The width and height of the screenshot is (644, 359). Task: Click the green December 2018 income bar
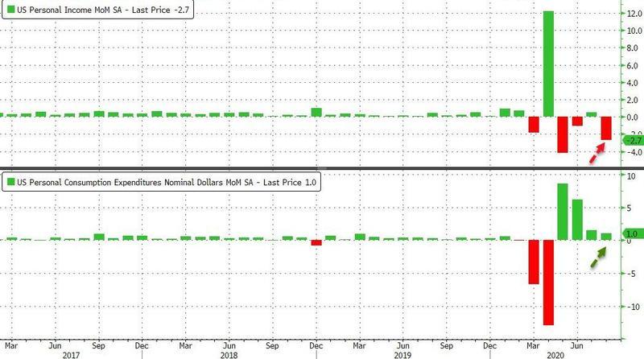pyautogui.click(x=316, y=112)
